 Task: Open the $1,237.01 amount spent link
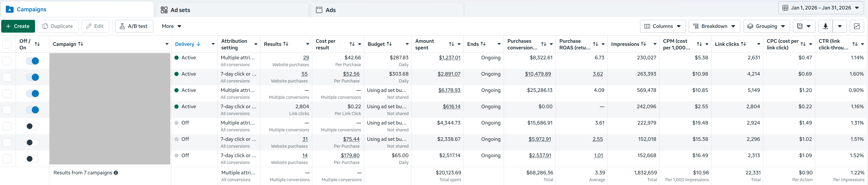[x=449, y=58]
